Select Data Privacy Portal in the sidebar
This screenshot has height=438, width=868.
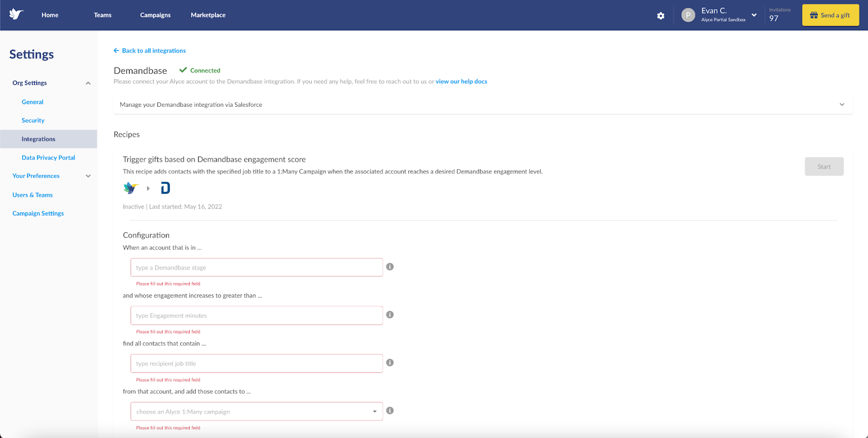pyautogui.click(x=48, y=158)
